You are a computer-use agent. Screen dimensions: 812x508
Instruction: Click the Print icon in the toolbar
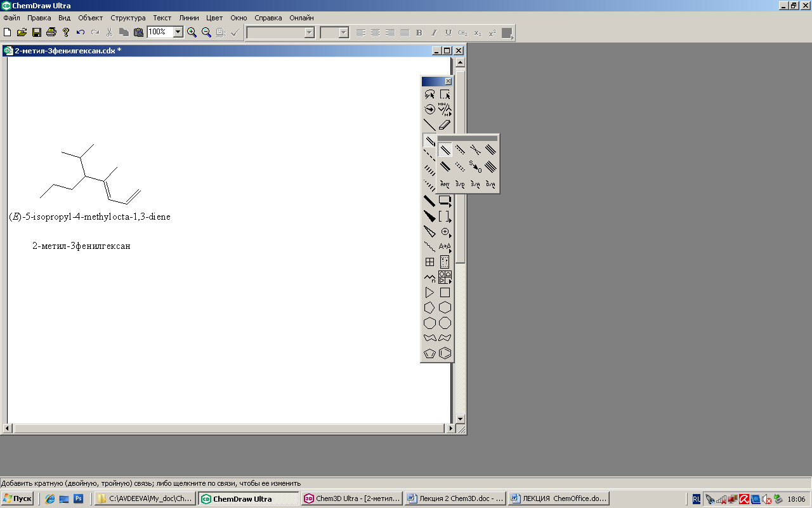(x=51, y=32)
